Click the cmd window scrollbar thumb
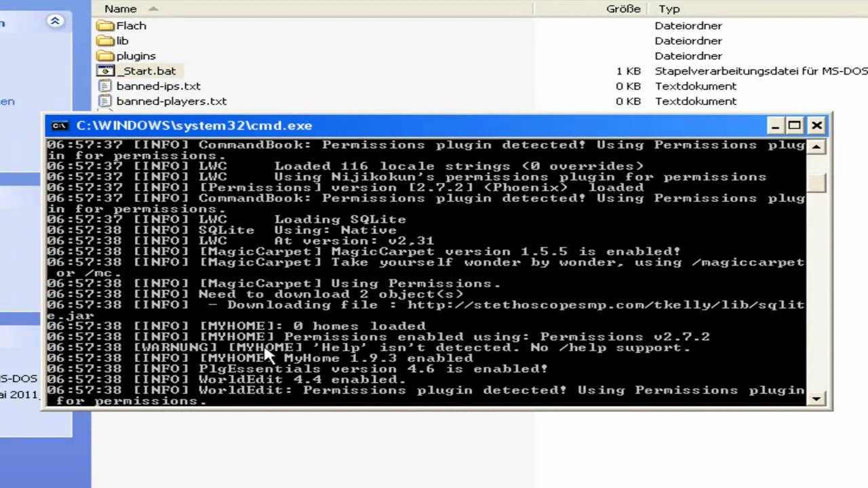This screenshot has height=488, width=868. coord(816,183)
